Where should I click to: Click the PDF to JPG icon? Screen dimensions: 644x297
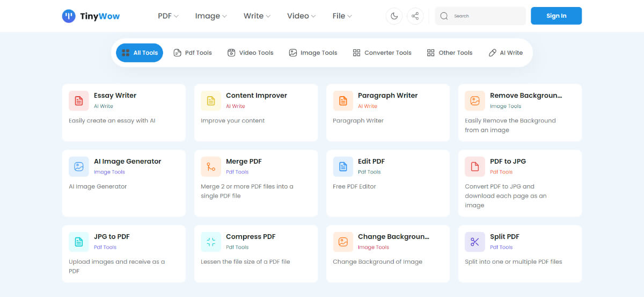475,166
